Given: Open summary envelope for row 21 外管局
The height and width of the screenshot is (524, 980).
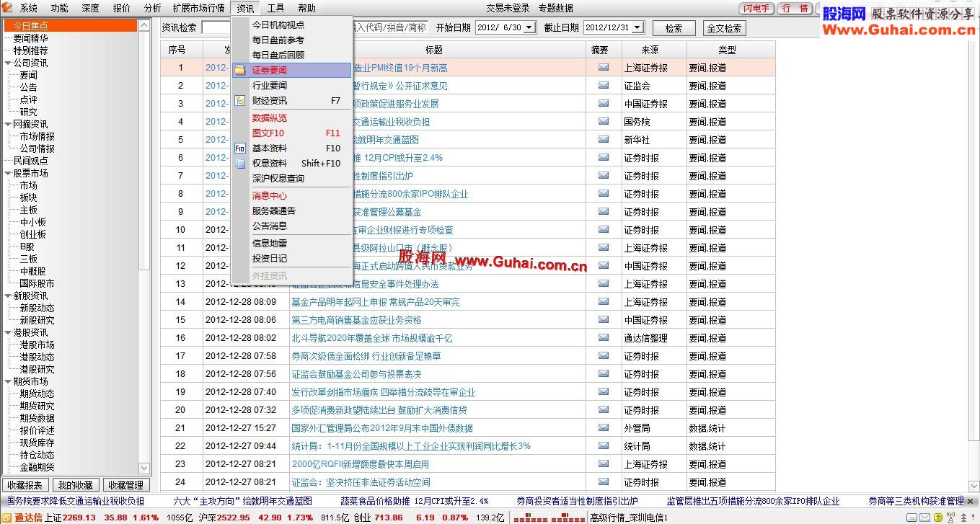Looking at the screenshot, I should [604, 427].
